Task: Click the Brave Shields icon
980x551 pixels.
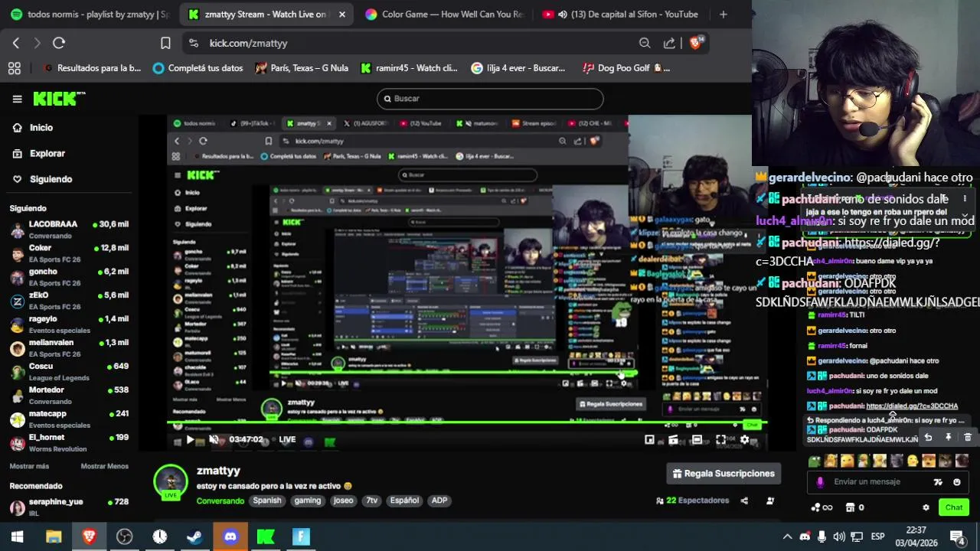Action: [x=695, y=43]
